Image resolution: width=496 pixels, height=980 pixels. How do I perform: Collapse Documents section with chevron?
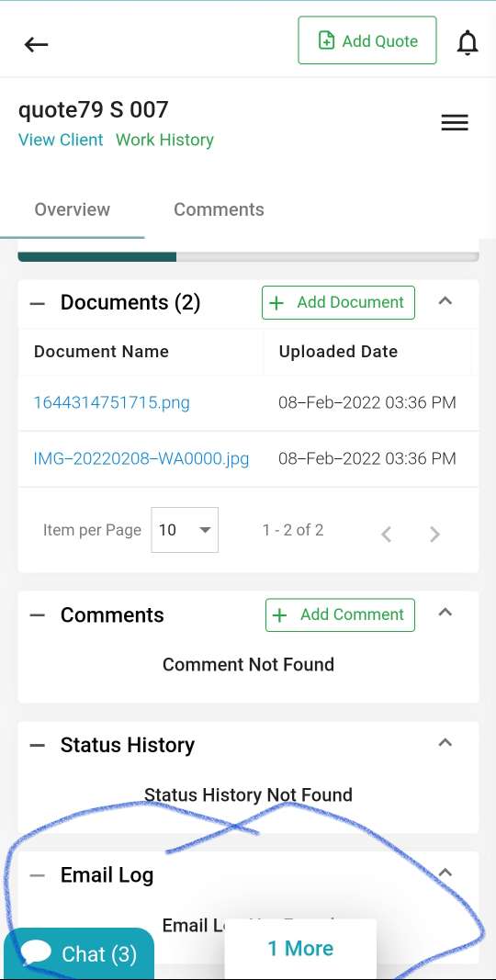coord(445,300)
